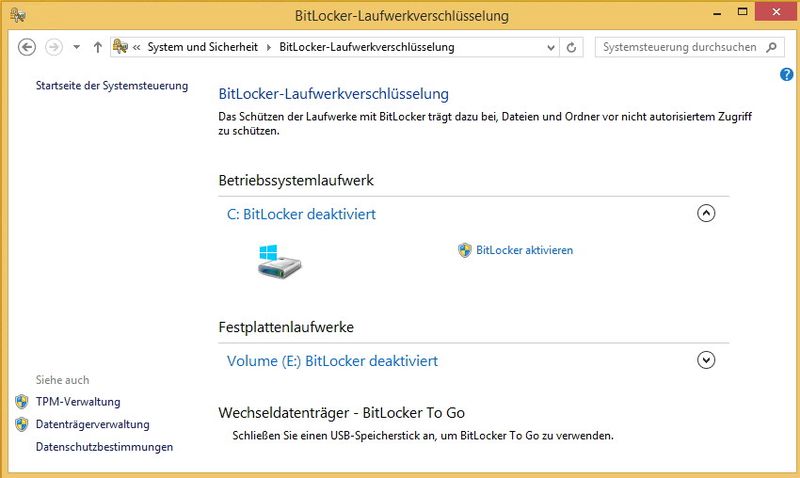The height and width of the screenshot is (478, 800).
Task: Open the recent locations dropdown arrow
Action: (x=77, y=47)
